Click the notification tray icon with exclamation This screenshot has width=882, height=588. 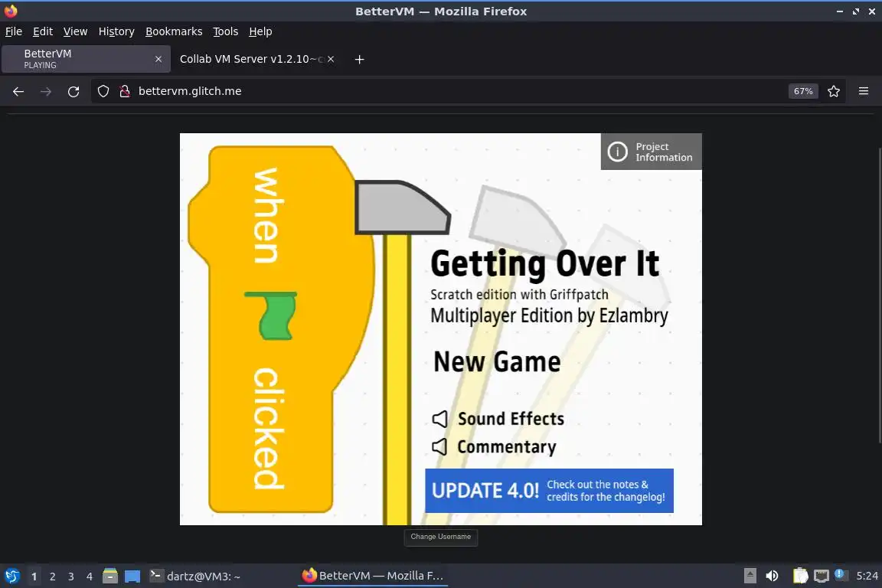840,574
